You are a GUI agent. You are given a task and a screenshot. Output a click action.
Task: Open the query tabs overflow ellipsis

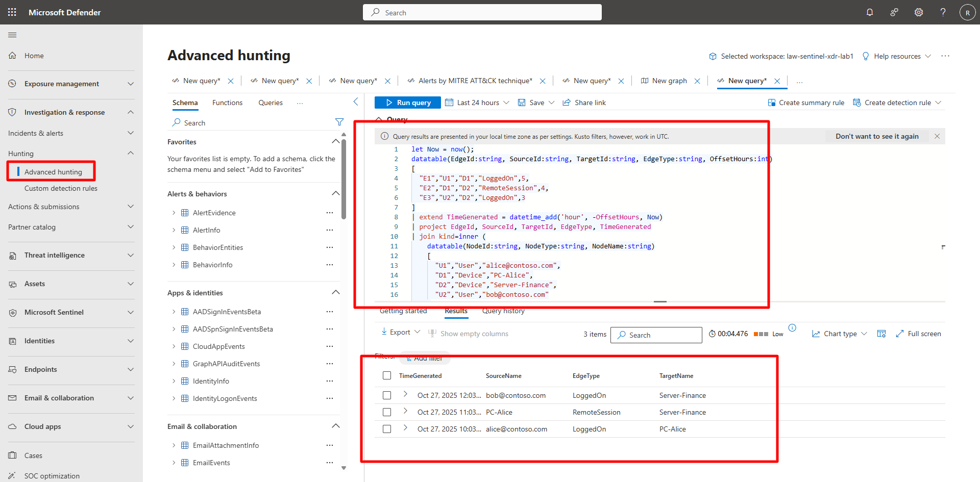pyautogui.click(x=799, y=82)
